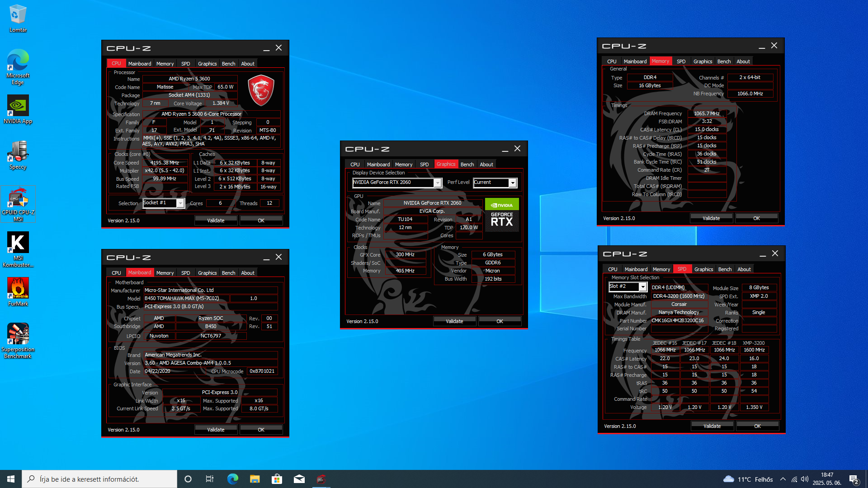Open the FurMark desktop shortcut
This screenshot has height=488, width=868.
[18, 292]
